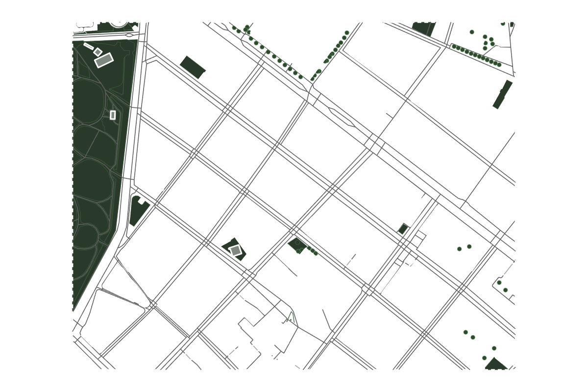
Task: Click the largest gray building inside the park
Action: [x=104, y=60]
